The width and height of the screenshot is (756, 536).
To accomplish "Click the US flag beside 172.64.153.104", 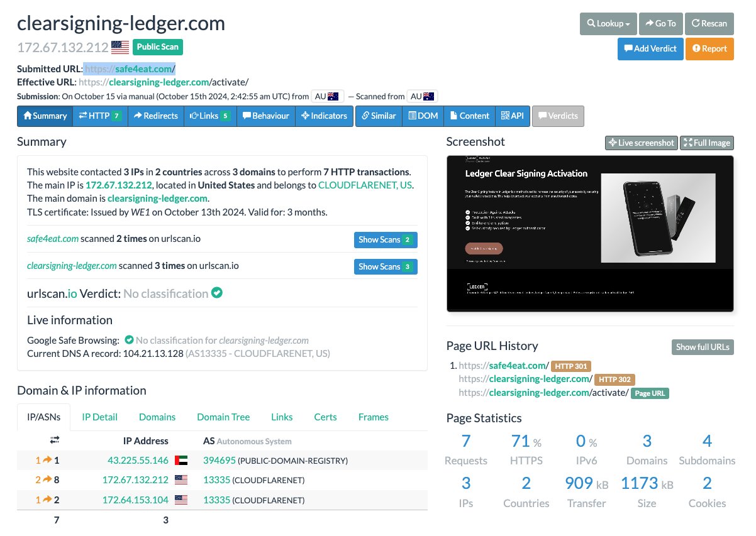I will coord(181,500).
